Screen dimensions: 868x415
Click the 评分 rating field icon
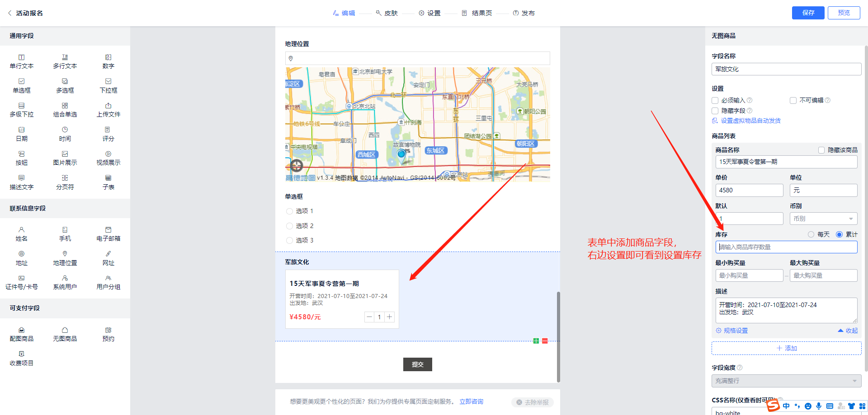coord(108,134)
